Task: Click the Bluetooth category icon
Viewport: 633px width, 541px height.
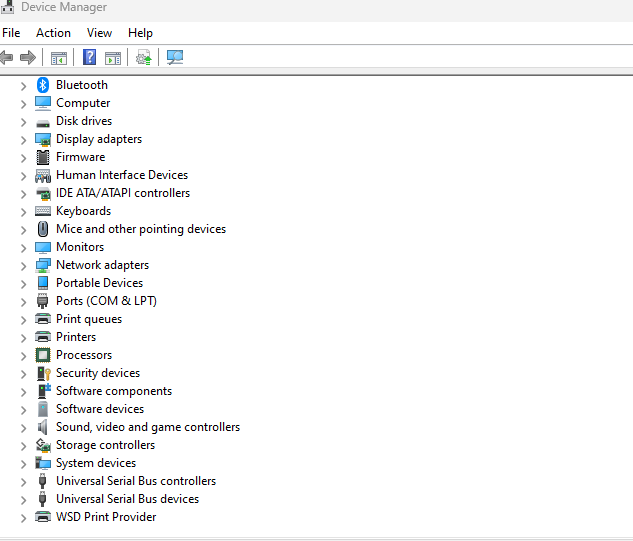Action: 43,85
